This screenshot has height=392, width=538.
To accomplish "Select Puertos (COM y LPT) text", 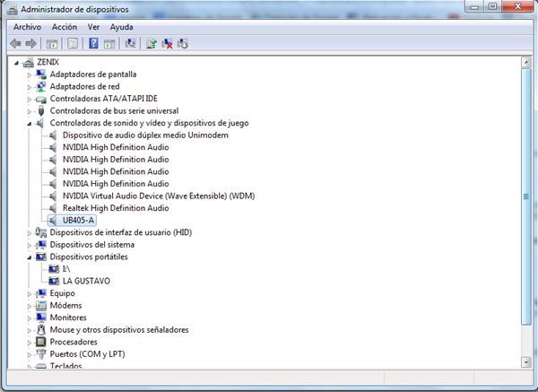I will (x=87, y=354).
